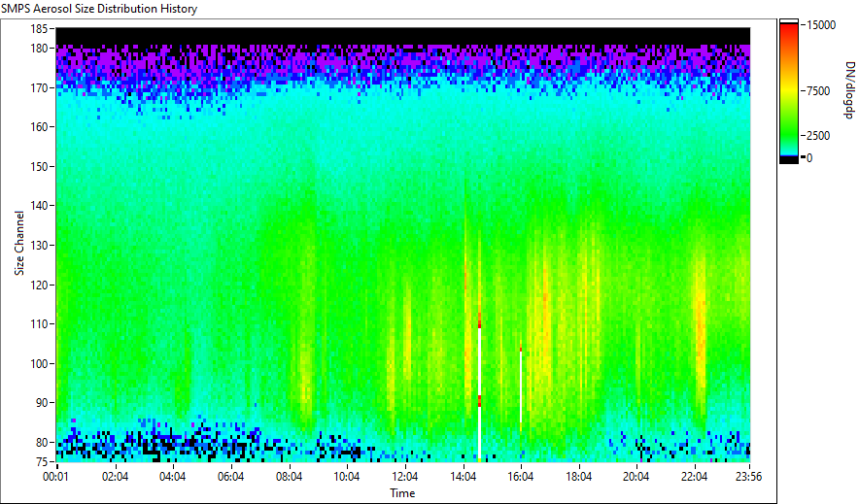Click the 16:04 time axis label
The image size is (859, 504).
(x=521, y=477)
